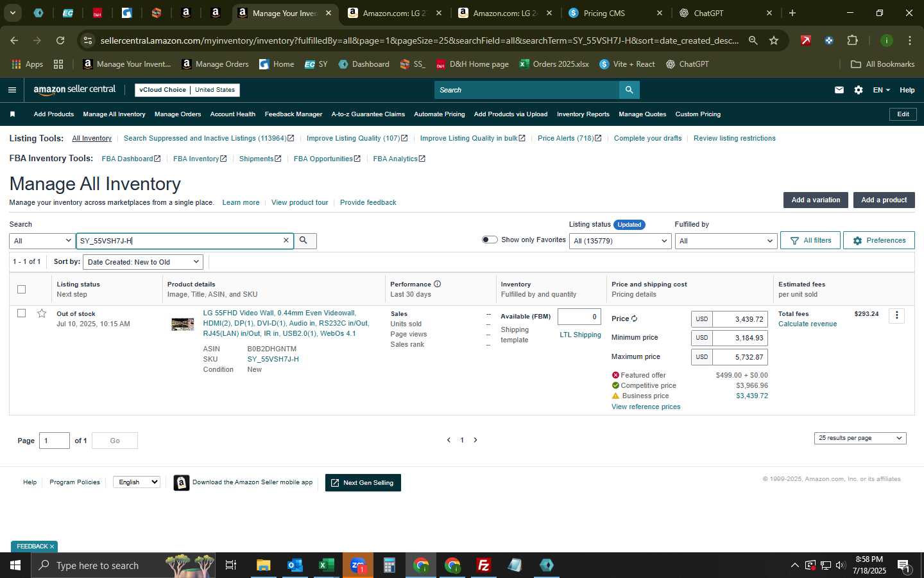
Task: Close the FEEDBACK tab
Action: tap(52, 547)
